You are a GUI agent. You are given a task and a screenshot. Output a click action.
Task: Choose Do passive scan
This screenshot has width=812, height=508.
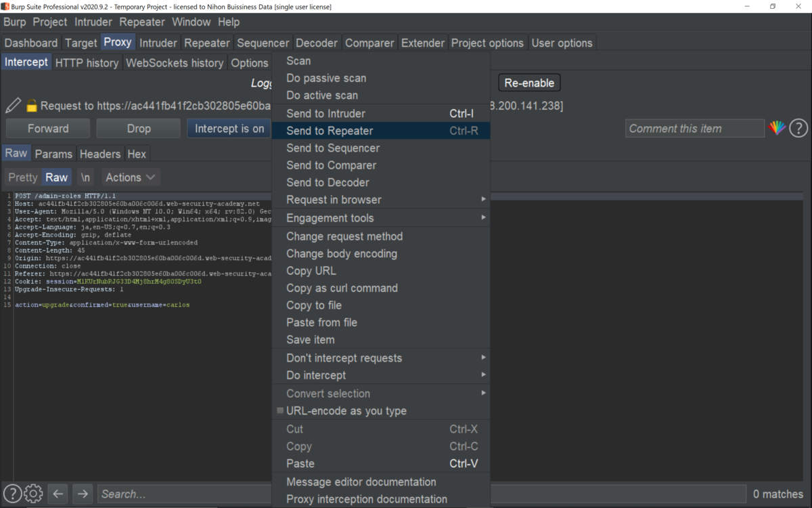click(380, 78)
